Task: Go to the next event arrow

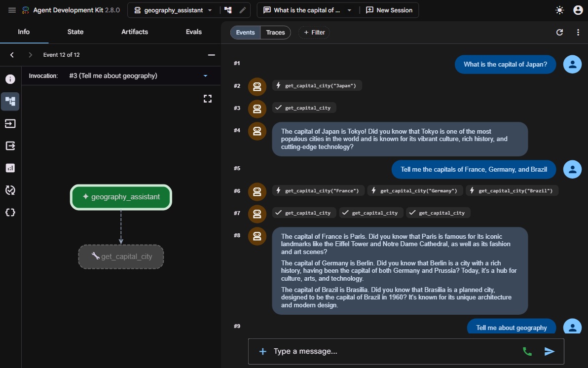Action: [x=31, y=55]
